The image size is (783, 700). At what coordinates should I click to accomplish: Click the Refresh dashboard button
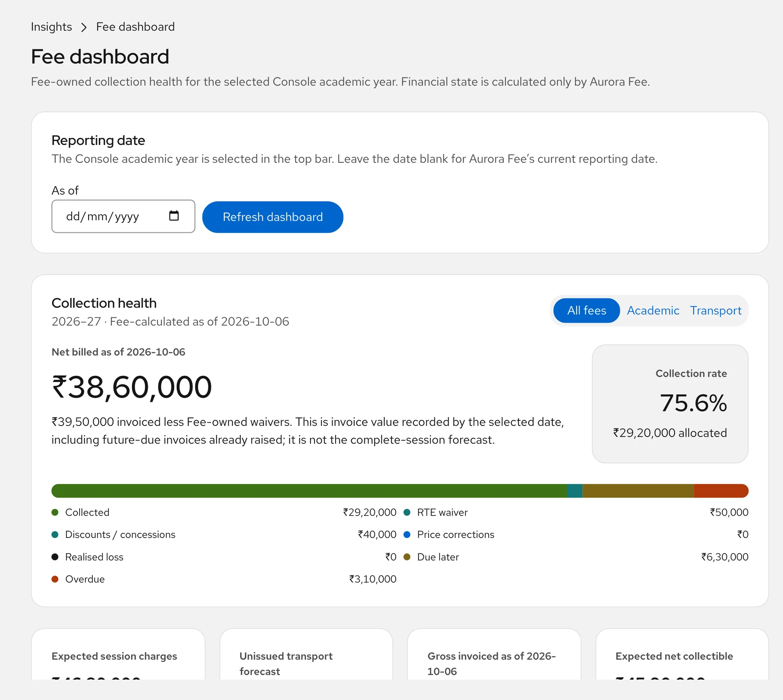coord(272,217)
